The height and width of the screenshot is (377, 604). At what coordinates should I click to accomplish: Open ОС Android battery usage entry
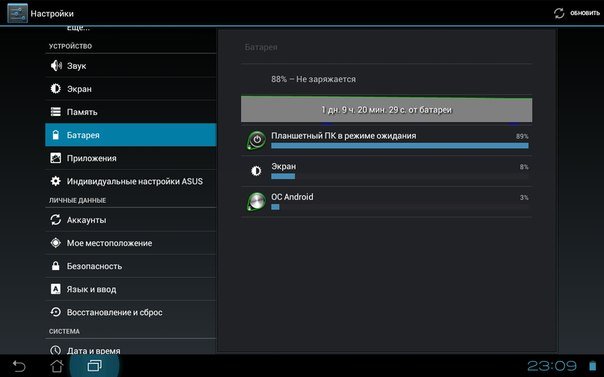pyautogui.click(x=386, y=202)
